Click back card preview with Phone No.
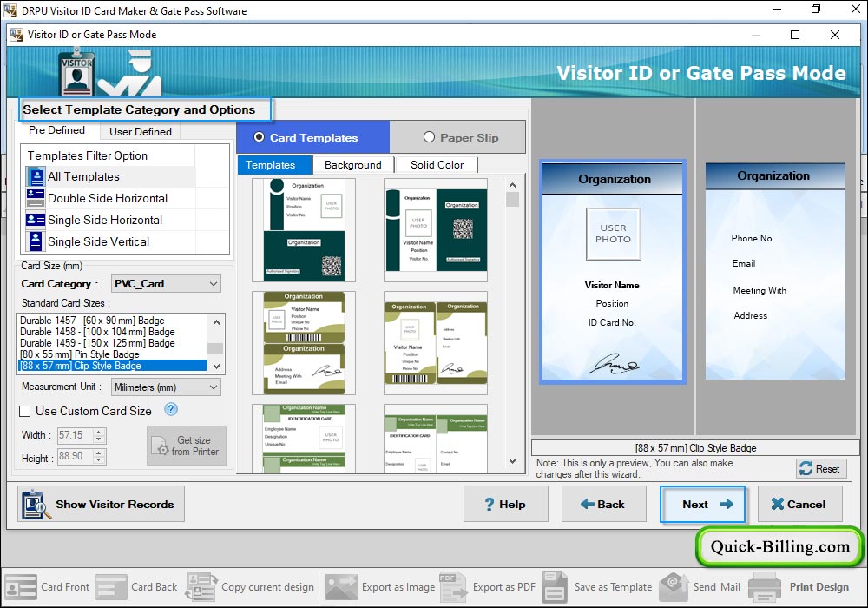The height and width of the screenshot is (608, 868). point(775,271)
